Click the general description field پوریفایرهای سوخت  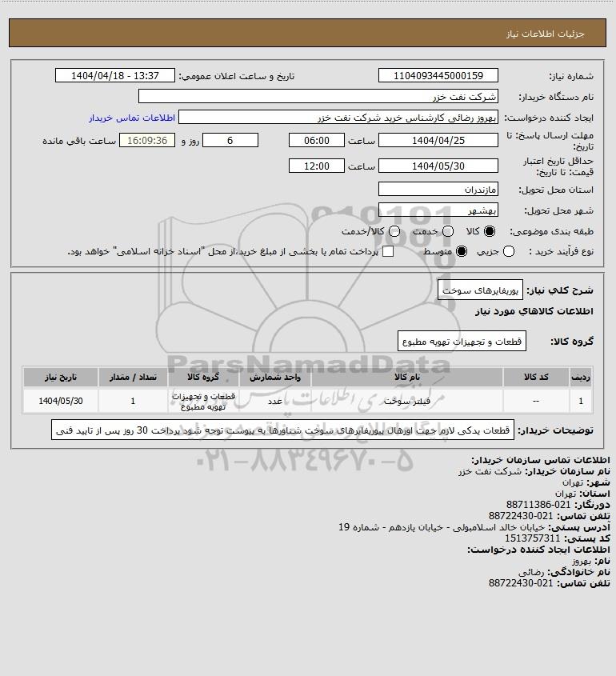click(x=480, y=290)
